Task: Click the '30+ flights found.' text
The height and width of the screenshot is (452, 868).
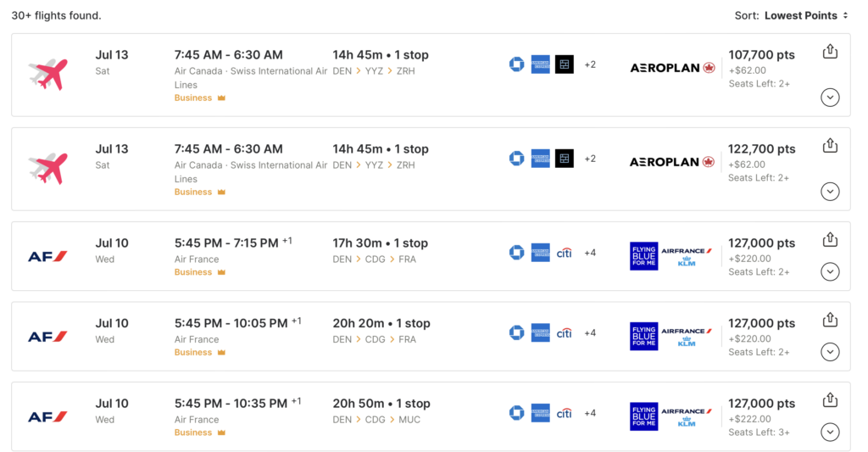Action: tap(57, 15)
